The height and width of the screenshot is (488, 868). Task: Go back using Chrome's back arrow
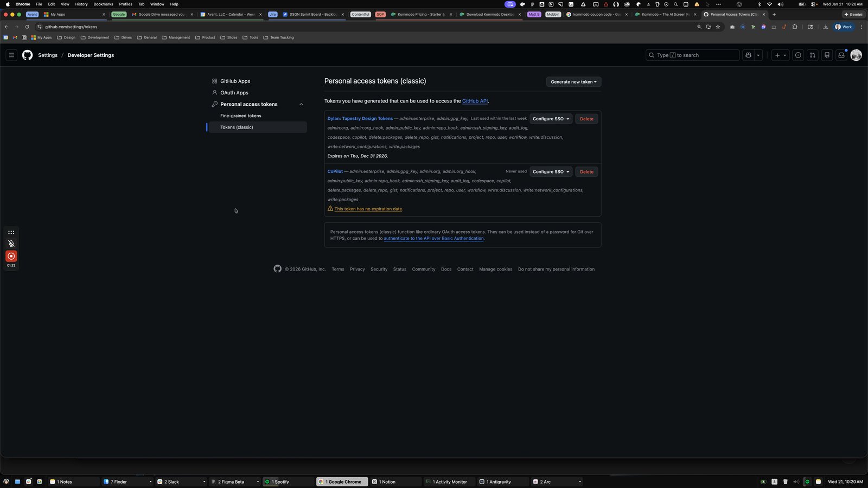point(7,27)
